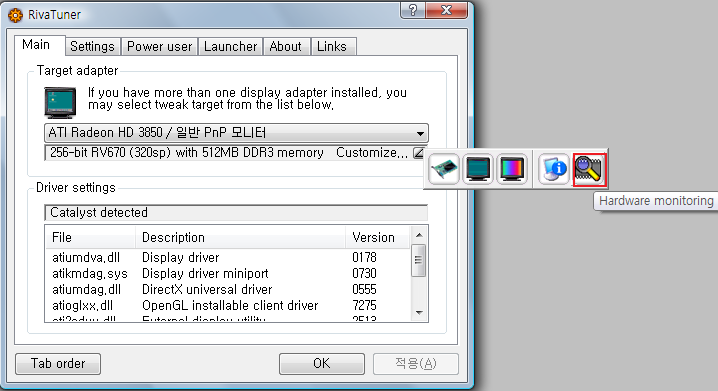Image resolution: width=718 pixels, height=391 pixels.
Task: Switch to the Settings tab
Action: [92, 47]
